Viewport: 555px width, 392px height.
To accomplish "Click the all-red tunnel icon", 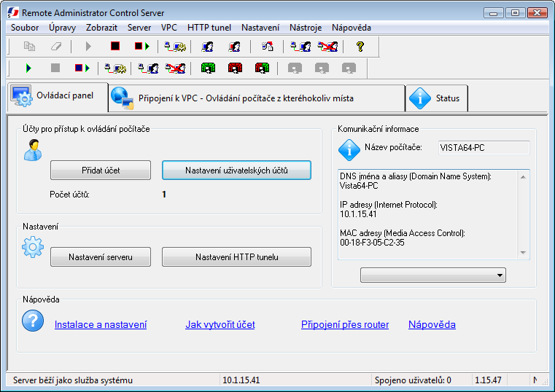I will click(235, 68).
